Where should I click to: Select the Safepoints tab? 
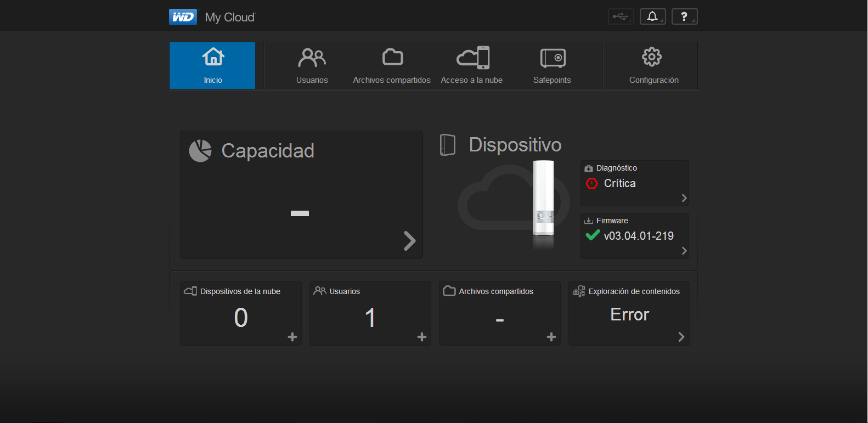click(552, 66)
